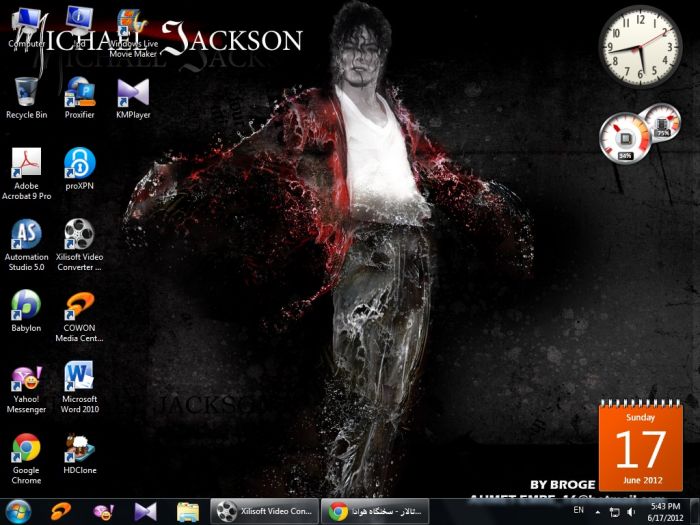
Task: Open COWON pinned taskbar icon
Action: coord(61,512)
